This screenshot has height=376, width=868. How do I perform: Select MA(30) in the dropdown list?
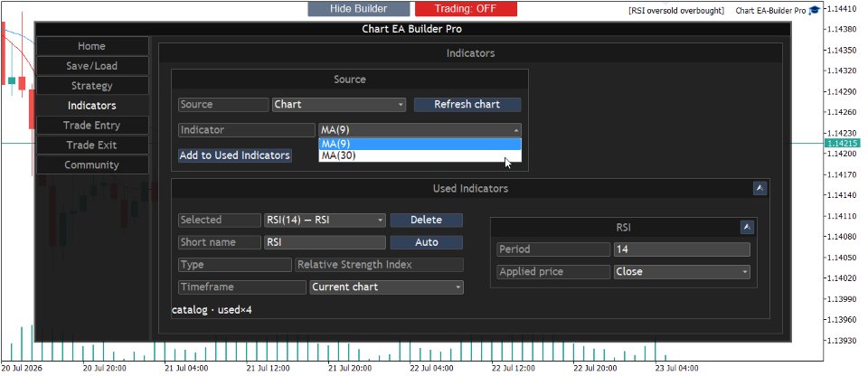(x=420, y=155)
